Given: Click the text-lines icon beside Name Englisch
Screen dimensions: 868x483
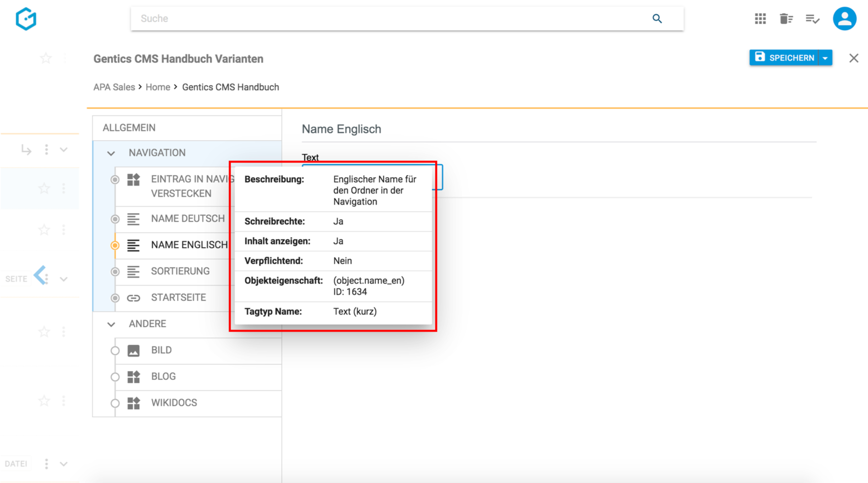Looking at the screenshot, I should (134, 246).
